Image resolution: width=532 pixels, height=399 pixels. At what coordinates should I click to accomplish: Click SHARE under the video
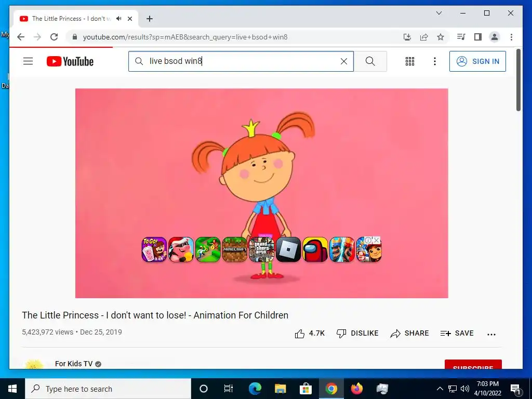409,334
